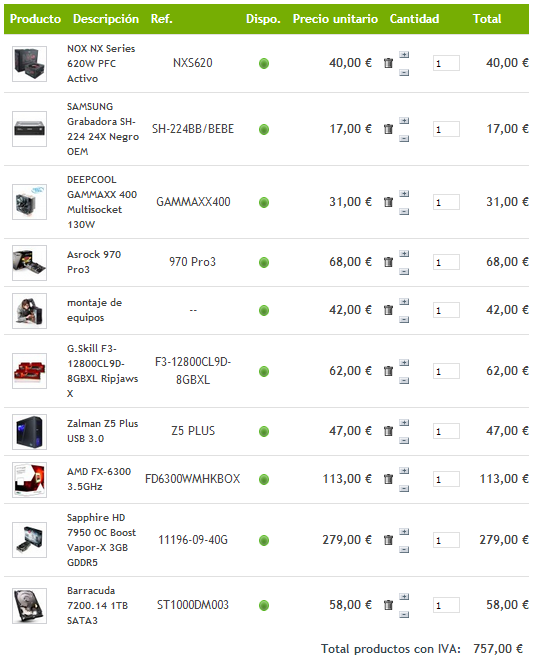Increase quantity of Zalman Z5 Plus

404,423
